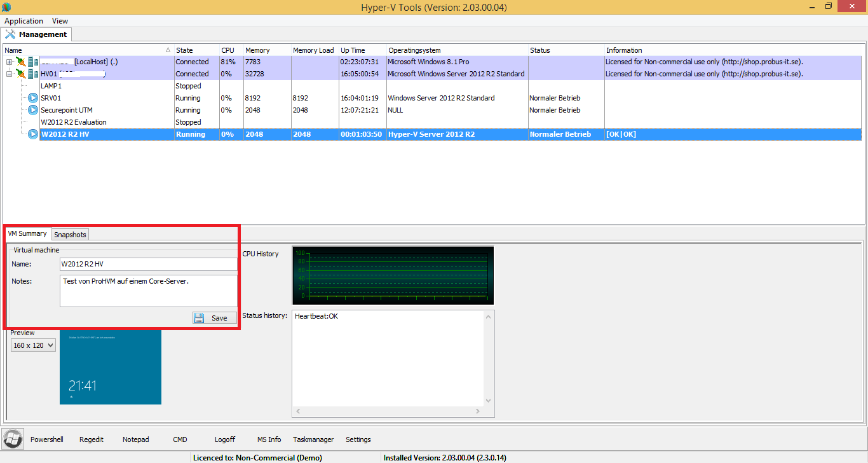This screenshot has width=868, height=463.
Task: Click the Hyper-V Tools title bar app icon
Action: [6, 7]
